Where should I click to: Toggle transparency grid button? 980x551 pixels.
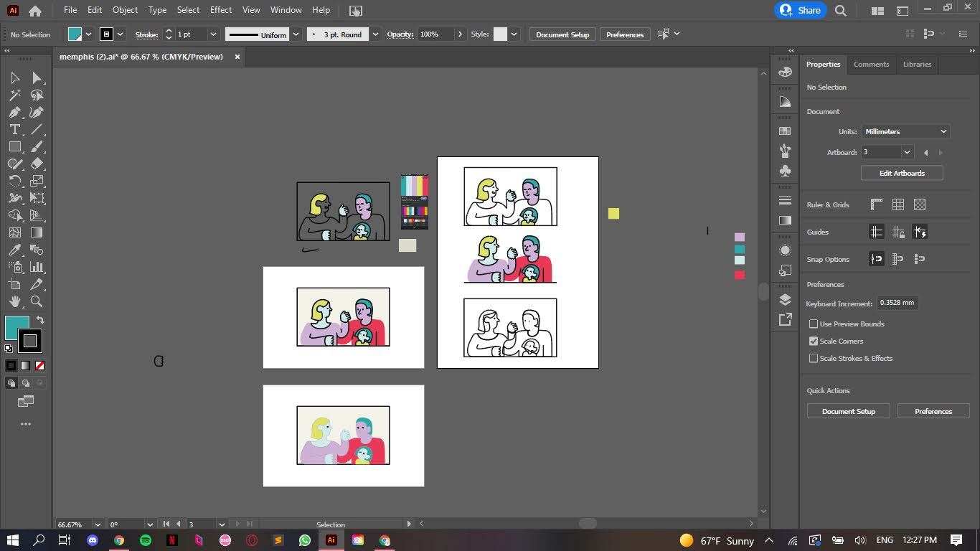coord(920,204)
